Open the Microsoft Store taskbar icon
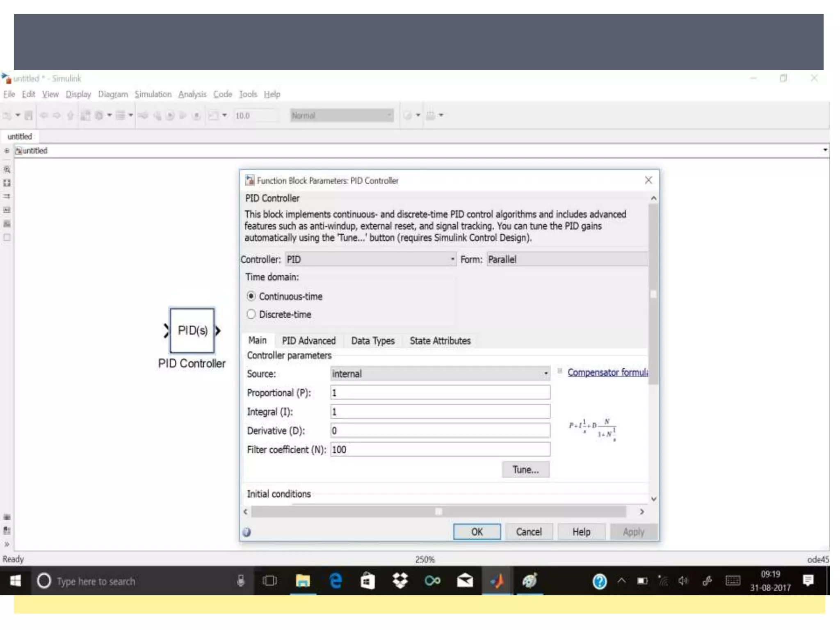 (367, 581)
